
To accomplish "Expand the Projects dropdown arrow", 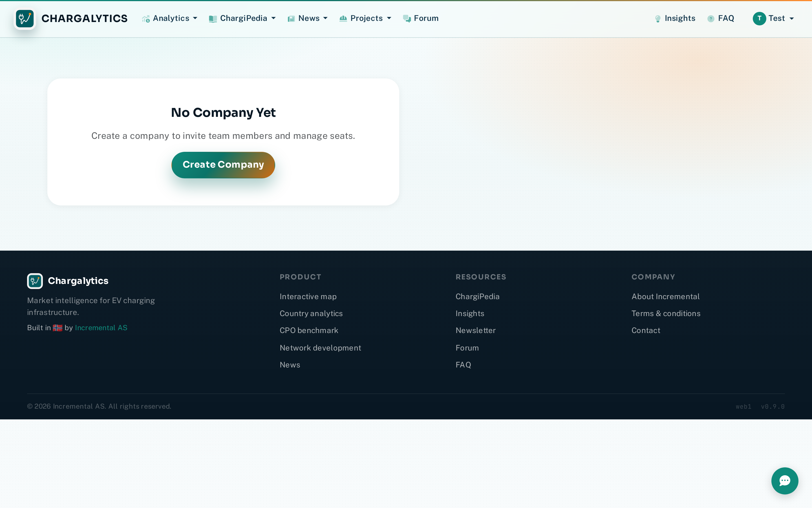I will 389,18.
